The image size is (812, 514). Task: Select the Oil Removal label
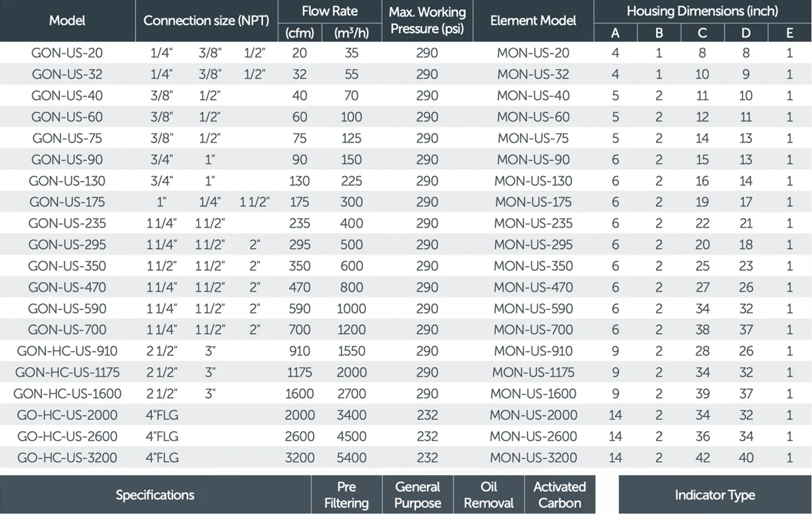(x=489, y=495)
